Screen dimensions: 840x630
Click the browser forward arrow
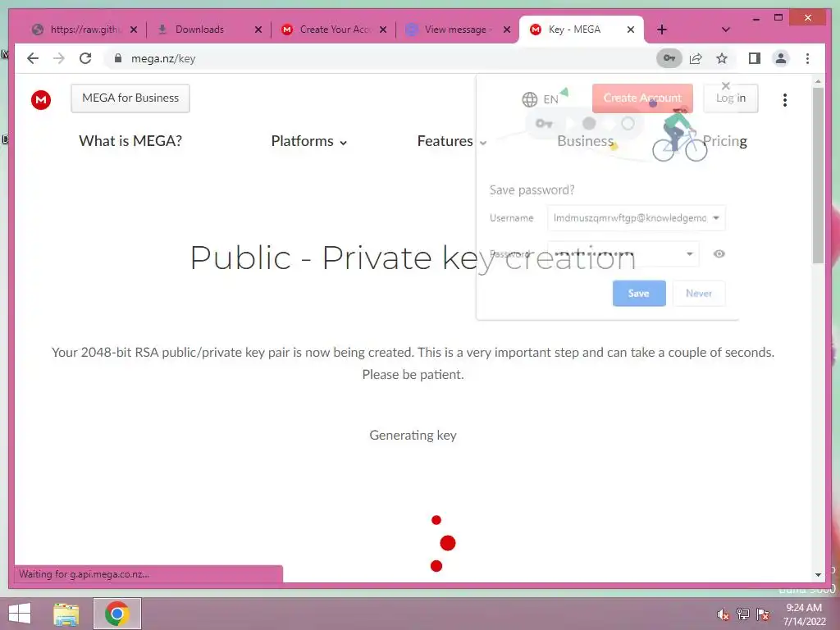(59, 58)
